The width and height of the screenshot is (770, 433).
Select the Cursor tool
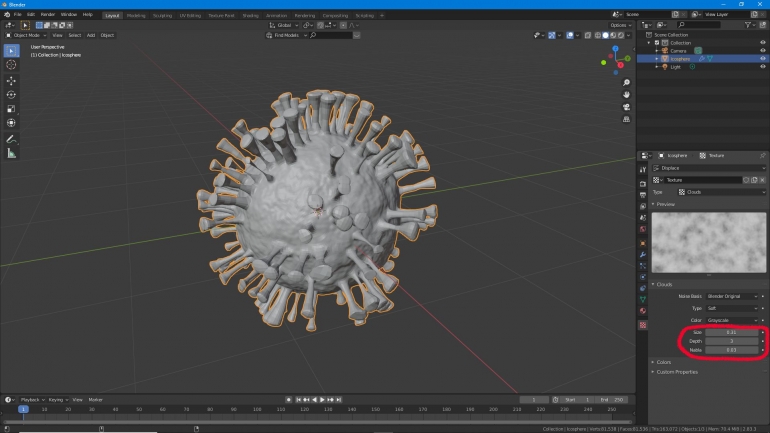tap(11, 65)
